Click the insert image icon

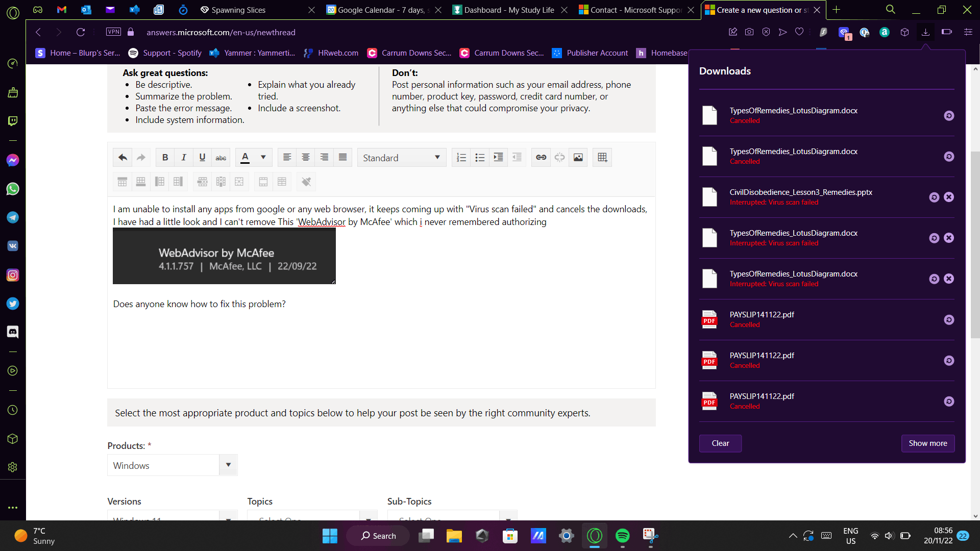pyautogui.click(x=578, y=158)
